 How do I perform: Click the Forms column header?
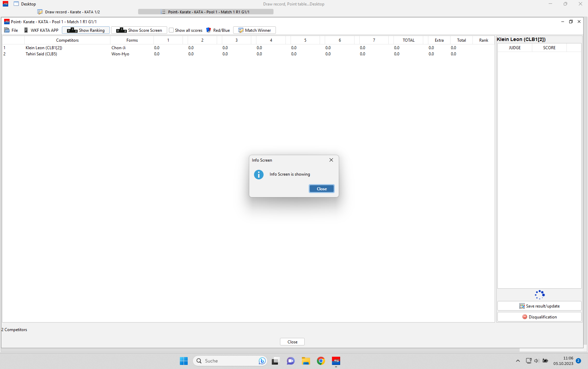click(x=132, y=40)
